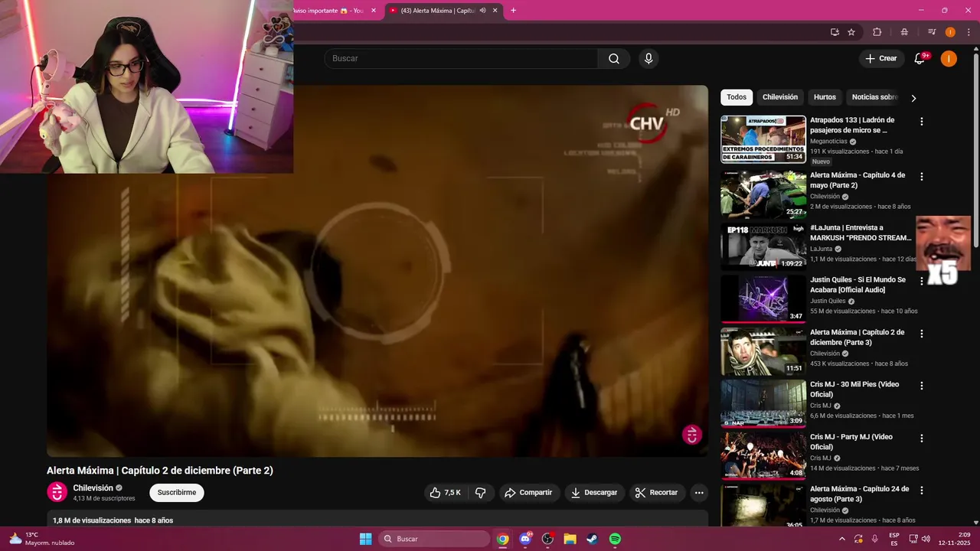Click the Chilevisión watermark in the video corner
Viewport: 980px width, 551px height.
(x=692, y=435)
